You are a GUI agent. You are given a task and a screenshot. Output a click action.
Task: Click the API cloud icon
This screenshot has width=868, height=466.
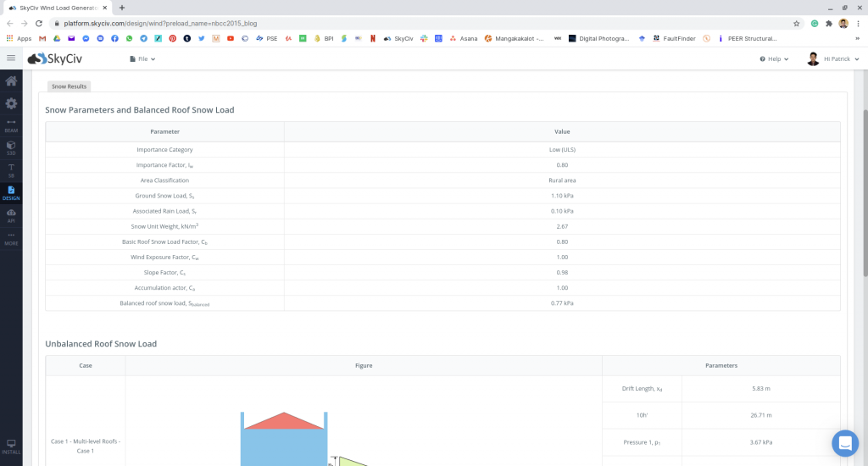point(11,215)
